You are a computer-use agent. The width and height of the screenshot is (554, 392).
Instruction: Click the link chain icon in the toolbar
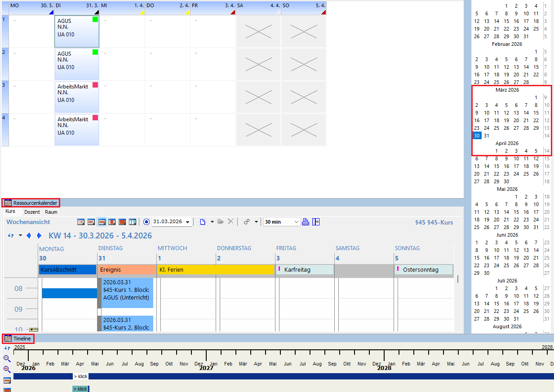(247, 222)
